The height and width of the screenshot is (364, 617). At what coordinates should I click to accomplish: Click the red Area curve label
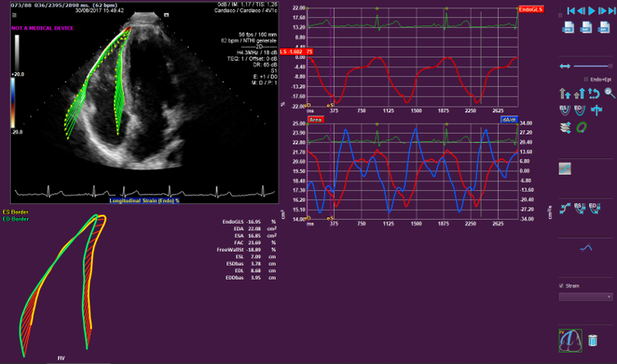tap(316, 120)
